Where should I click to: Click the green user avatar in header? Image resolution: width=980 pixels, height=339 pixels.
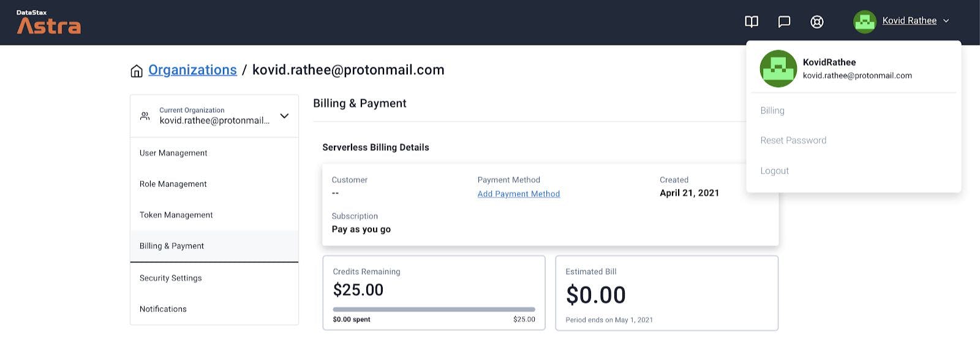pyautogui.click(x=864, y=21)
